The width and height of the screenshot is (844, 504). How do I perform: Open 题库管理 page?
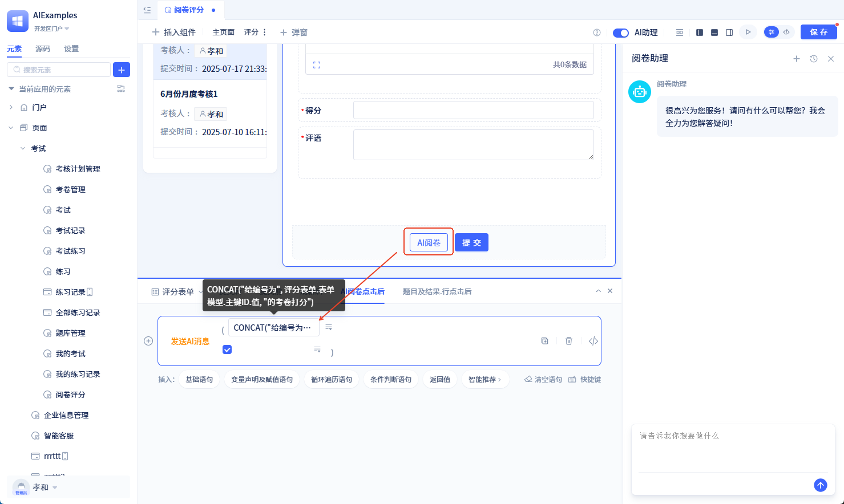click(x=71, y=333)
